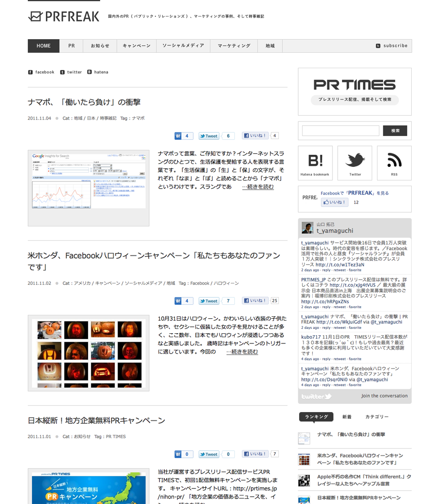Viewport: 435px width, 504px height.
Task: Hatena bookmark button on 米ホンダ article
Action: pyautogui.click(x=184, y=301)
